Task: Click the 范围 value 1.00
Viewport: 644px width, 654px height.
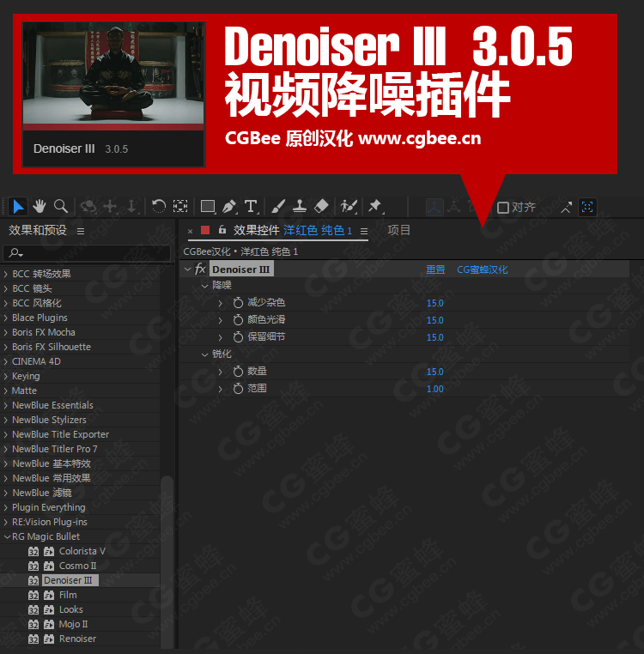Action: tap(434, 389)
